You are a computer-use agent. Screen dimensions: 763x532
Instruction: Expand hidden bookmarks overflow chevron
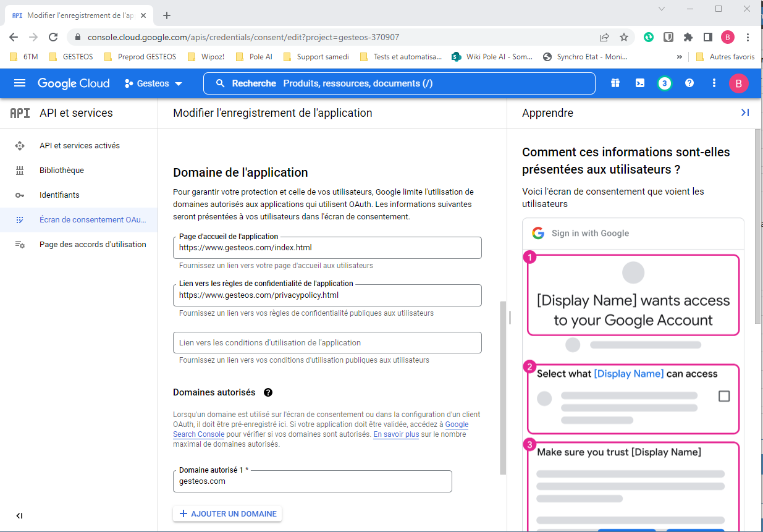tap(680, 57)
